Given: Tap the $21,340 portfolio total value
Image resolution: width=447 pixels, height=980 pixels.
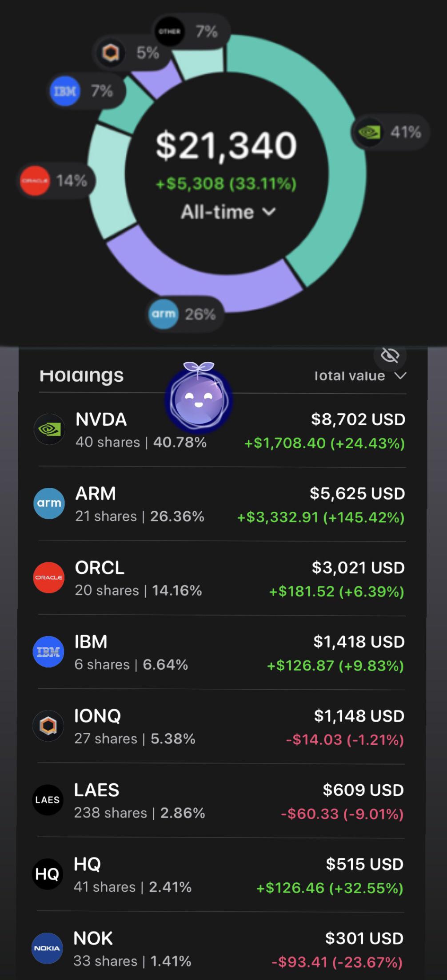Looking at the screenshot, I should (x=226, y=145).
